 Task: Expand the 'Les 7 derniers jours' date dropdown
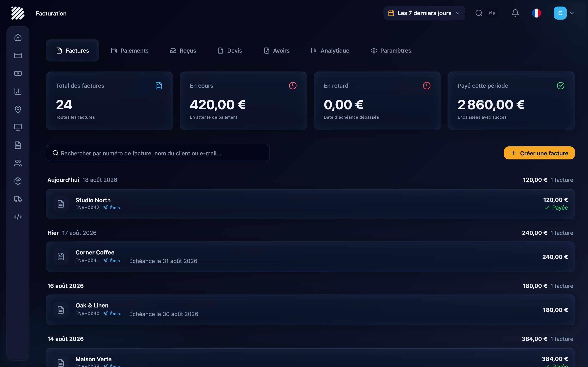(424, 13)
